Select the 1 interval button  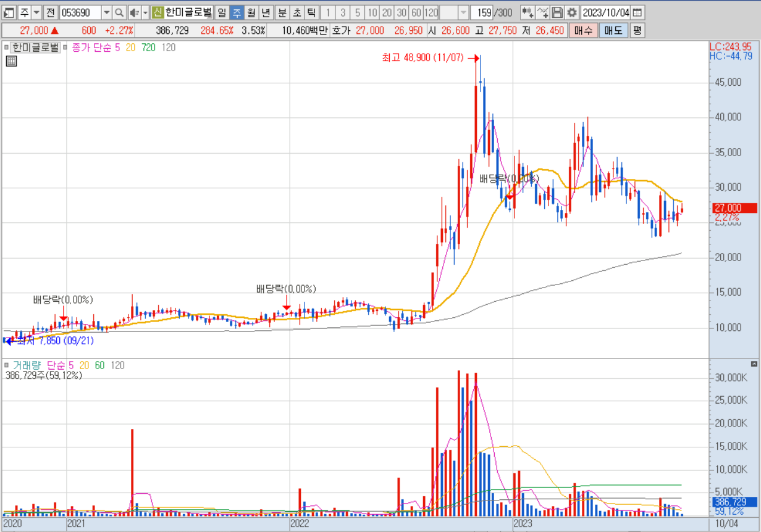pyautogui.click(x=327, y=12)
